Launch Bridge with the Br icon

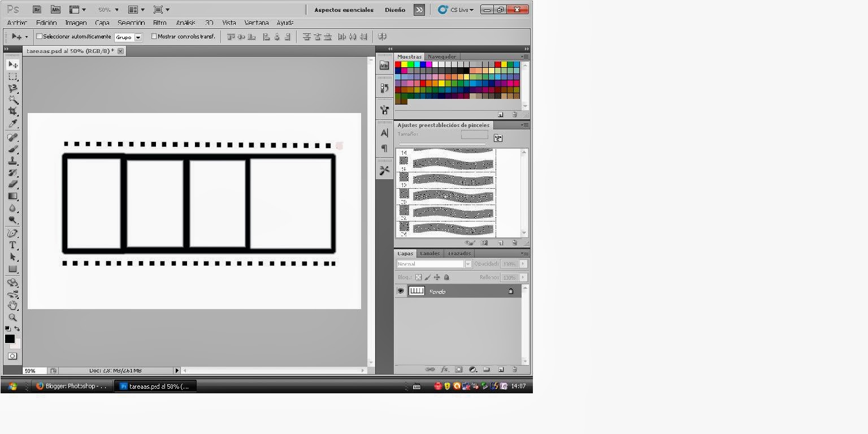click(37, 10)
